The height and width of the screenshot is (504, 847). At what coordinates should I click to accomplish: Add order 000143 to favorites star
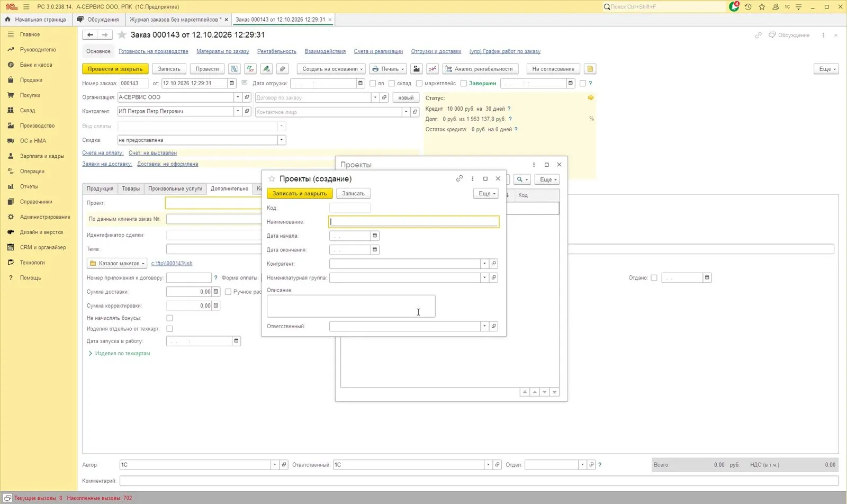point(122,35)
